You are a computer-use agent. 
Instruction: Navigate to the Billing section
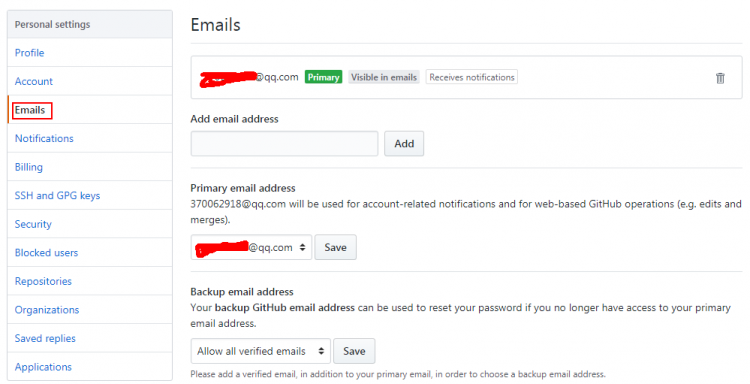pos(29,167)
